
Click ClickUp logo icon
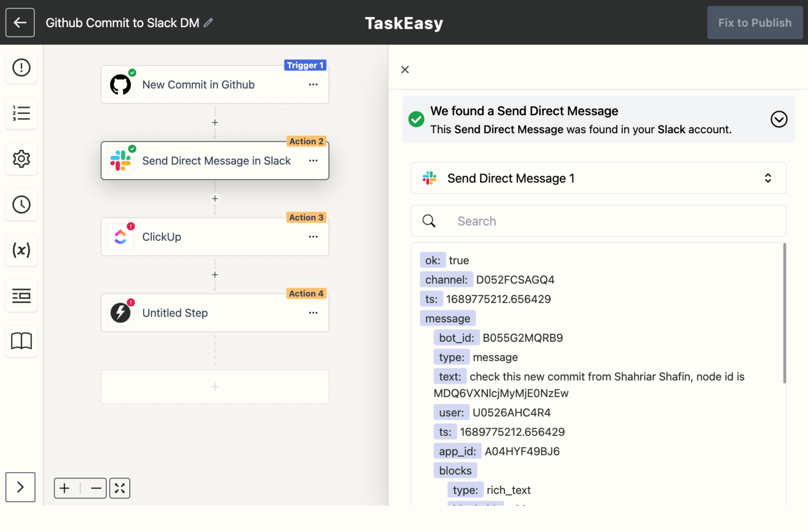click(120, 237)
